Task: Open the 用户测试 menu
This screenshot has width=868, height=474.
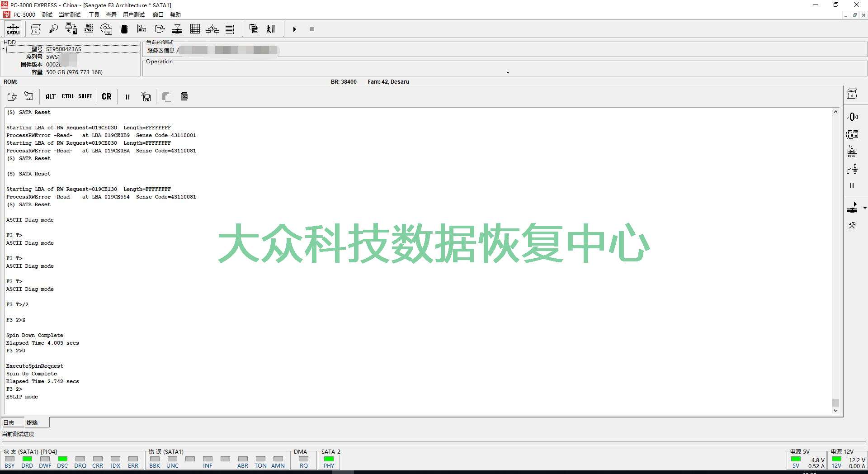Action: pos(134,15)
